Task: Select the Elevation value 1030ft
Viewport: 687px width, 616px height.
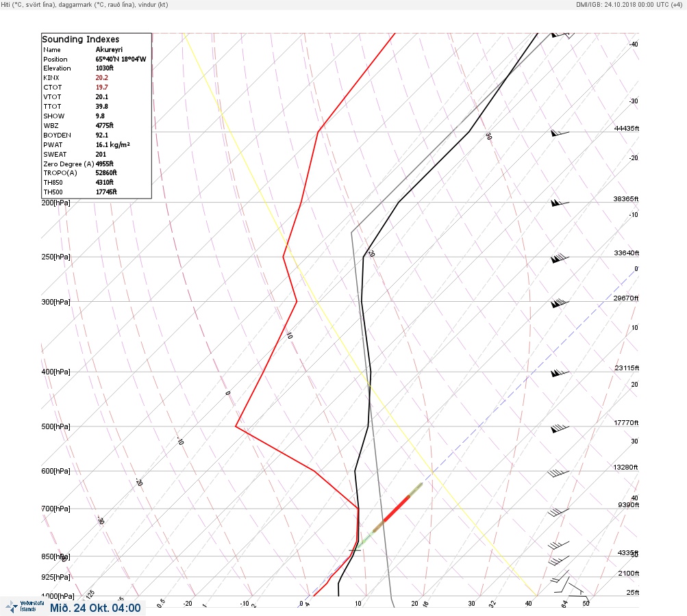Action: pyautogui.click(x=105, y=68)
